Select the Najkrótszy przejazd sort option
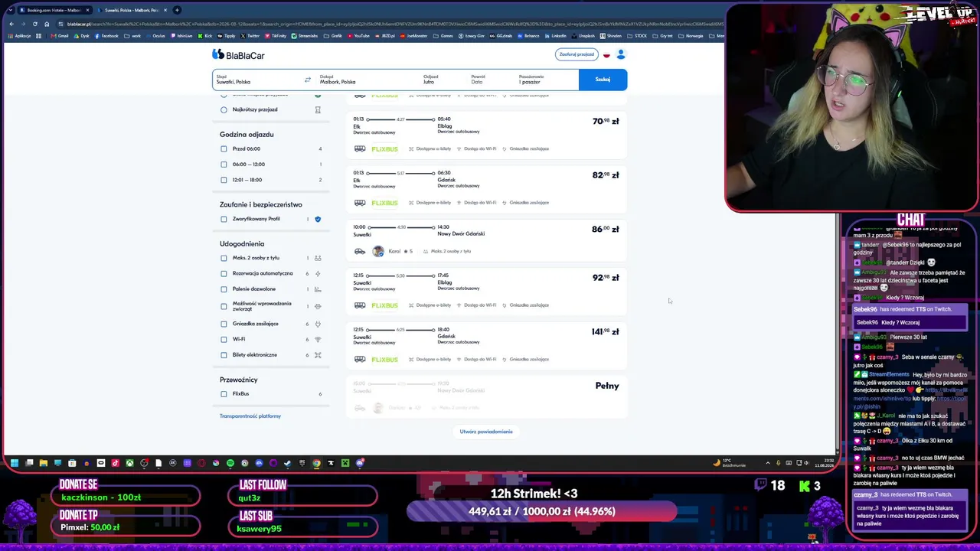This screenshot has width=980, height=551. [224, 109]
